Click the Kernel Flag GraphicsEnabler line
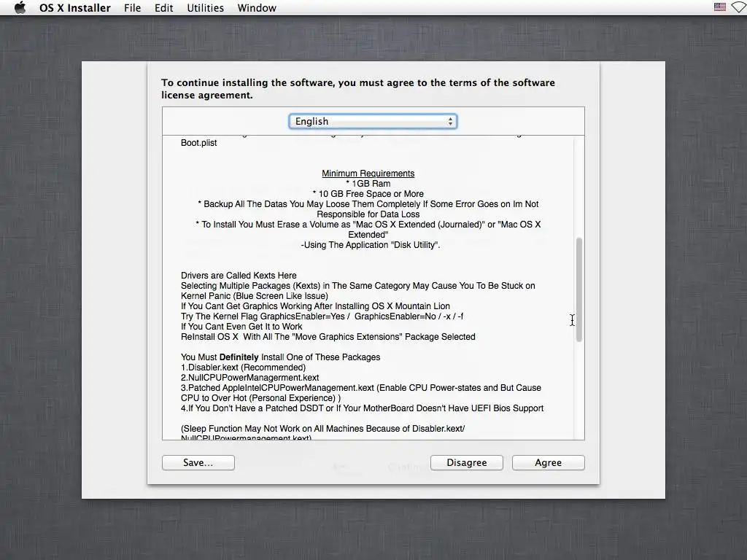747x560 pixels. (322, 316)
